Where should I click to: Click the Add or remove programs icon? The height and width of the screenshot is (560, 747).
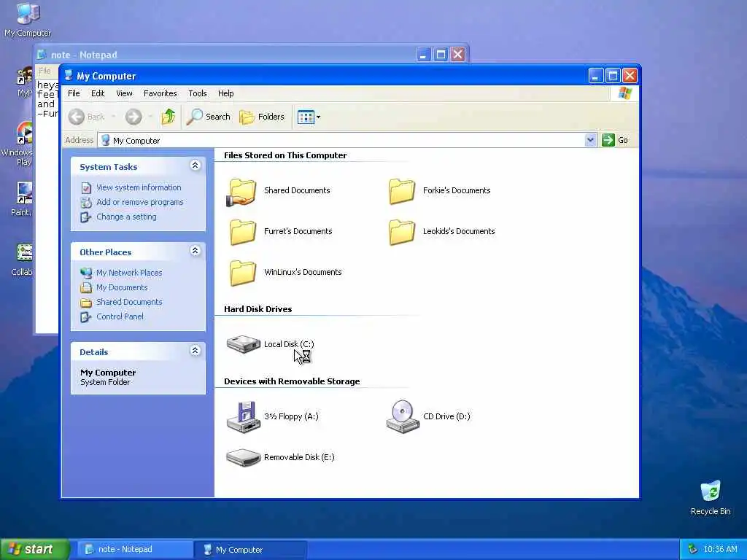pos(86,203)
